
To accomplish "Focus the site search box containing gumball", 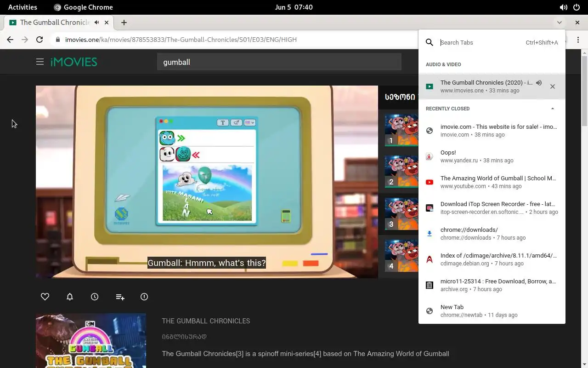I will point(279,62).
